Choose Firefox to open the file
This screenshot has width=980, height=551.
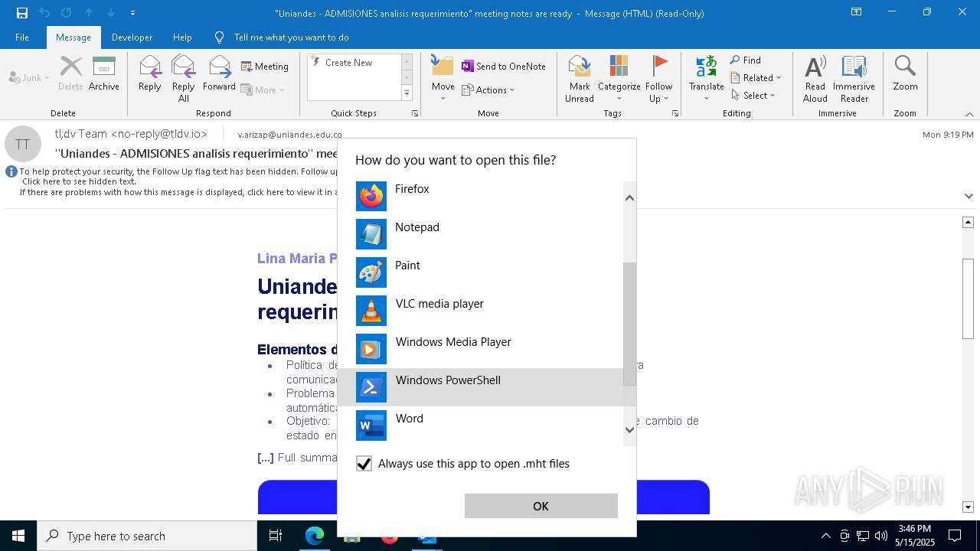(x=481, y=196)
